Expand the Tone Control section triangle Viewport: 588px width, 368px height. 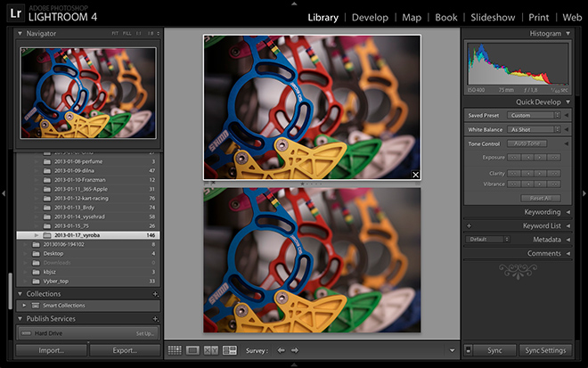pos(567,143)
